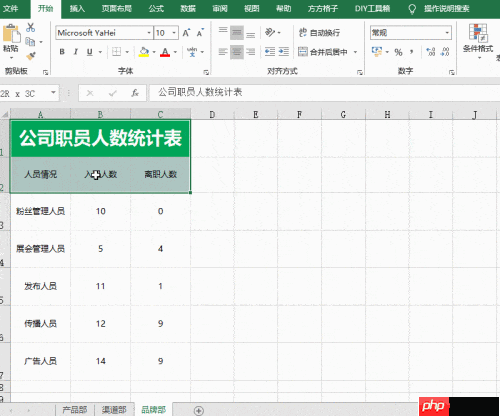Switch to 视图 ribbon tab
Screen dimensions: 500x416
tap(251, 9)
